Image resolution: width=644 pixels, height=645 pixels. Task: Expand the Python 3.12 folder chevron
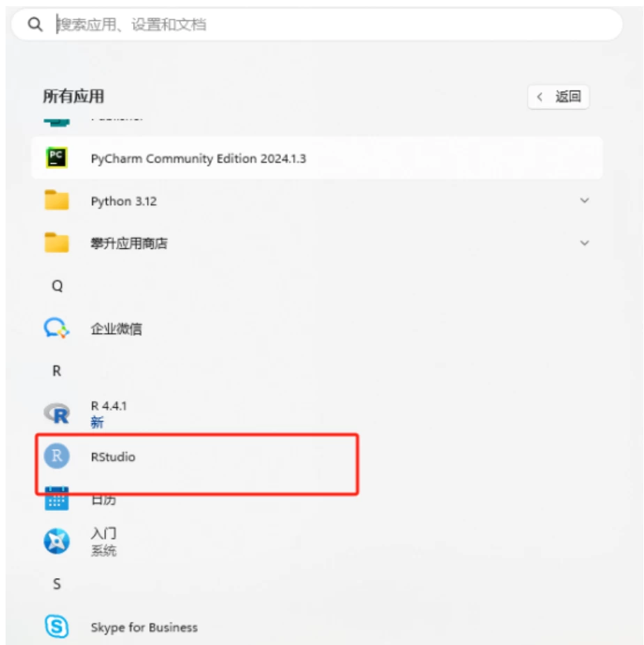point(584,200)
